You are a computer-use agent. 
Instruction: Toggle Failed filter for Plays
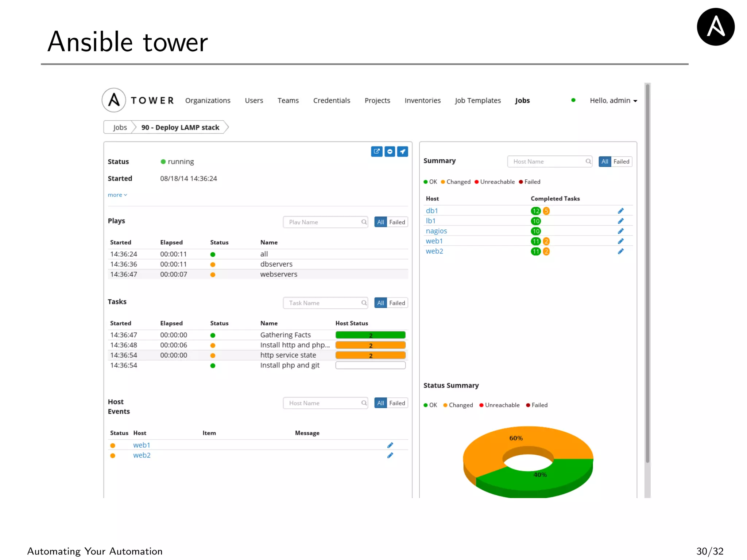point(397,222)
